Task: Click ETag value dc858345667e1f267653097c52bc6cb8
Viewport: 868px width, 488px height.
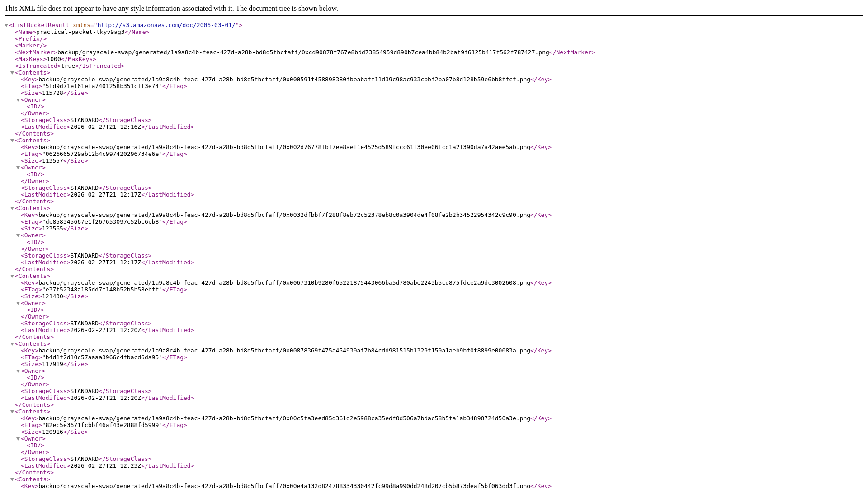Action: [x=102, y=222]
